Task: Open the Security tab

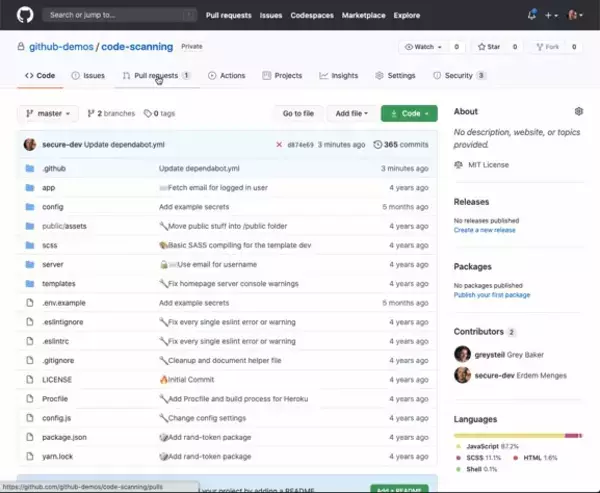Action: pos(458,76)
